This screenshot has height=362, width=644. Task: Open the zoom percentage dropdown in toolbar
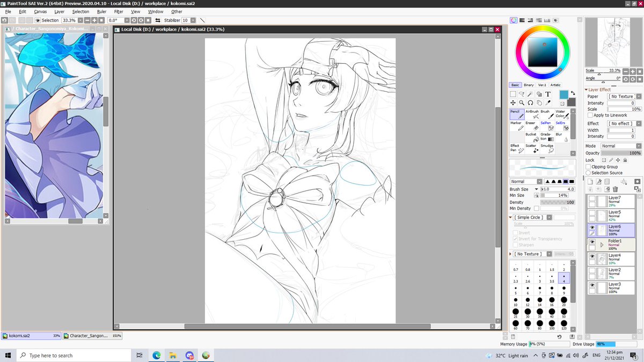pos(79,20)
